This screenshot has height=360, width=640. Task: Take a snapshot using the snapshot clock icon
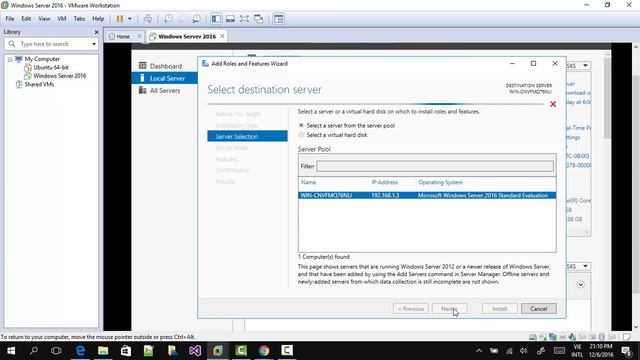click(x=168, y=19)
